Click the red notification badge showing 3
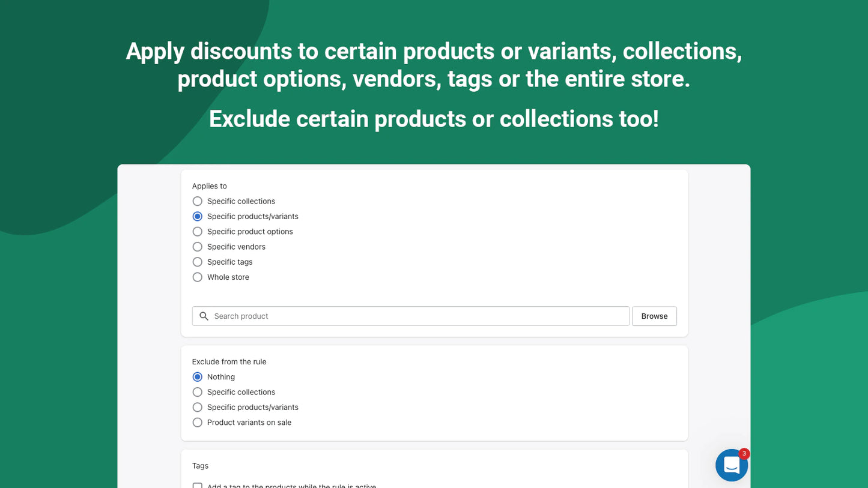 tap(744, 454)
